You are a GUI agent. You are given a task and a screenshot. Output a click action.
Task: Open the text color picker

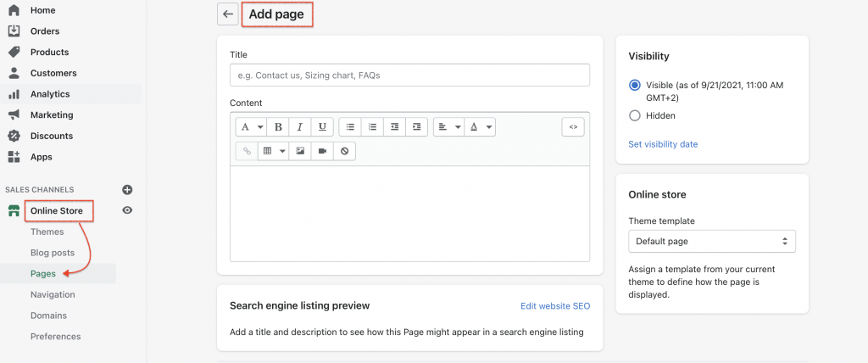[481, 126]
